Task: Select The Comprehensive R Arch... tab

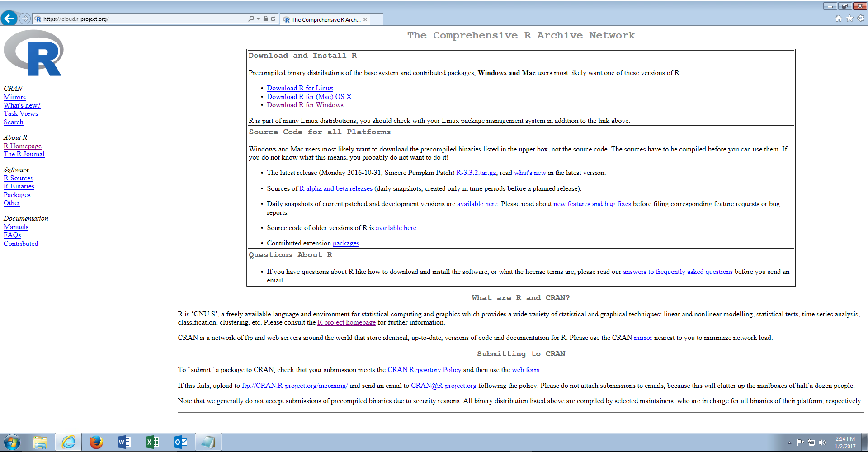Action: click(325, 19)
